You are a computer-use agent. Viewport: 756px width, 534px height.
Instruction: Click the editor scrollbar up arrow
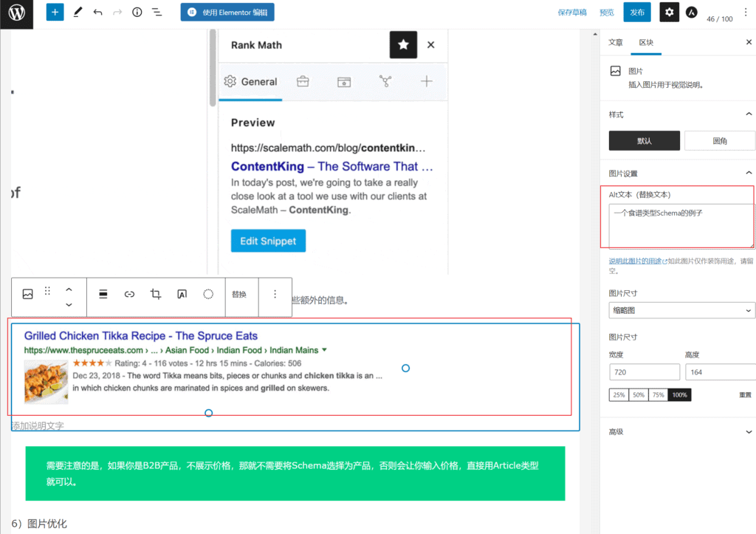coord(595,34)
